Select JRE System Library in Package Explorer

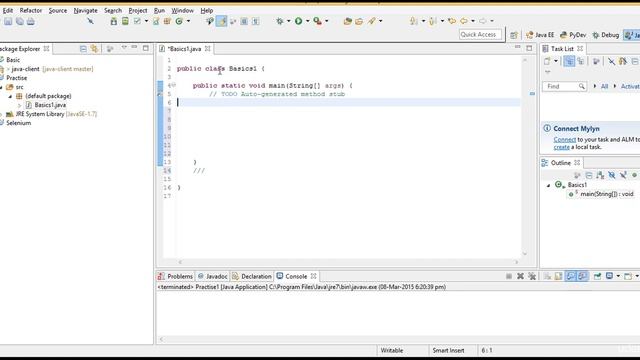coord(52,114)
